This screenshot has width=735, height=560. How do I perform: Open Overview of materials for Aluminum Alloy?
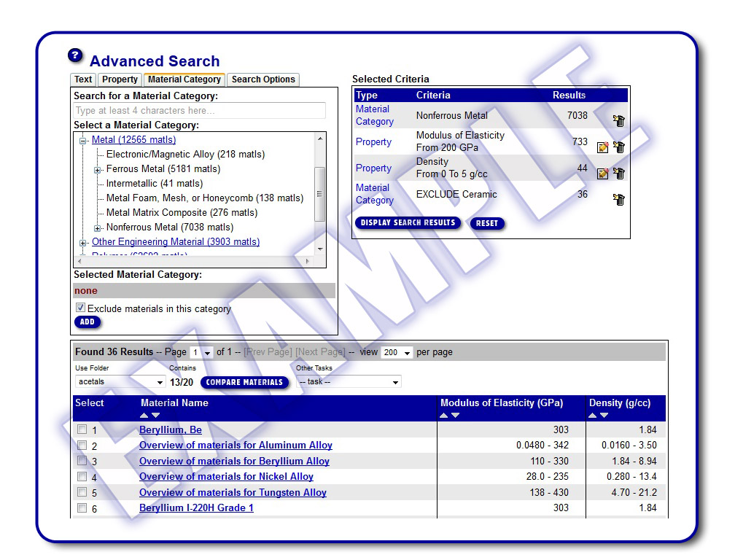236,446
